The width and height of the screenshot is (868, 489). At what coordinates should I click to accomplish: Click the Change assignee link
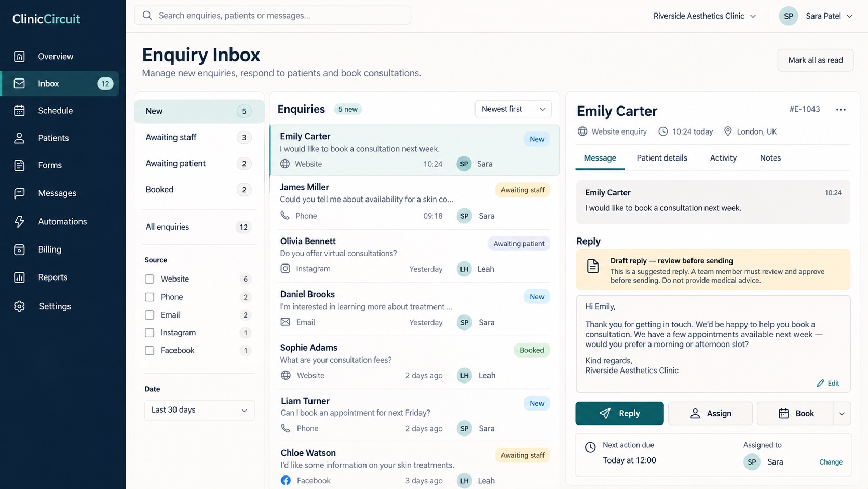tap(831, 462)
